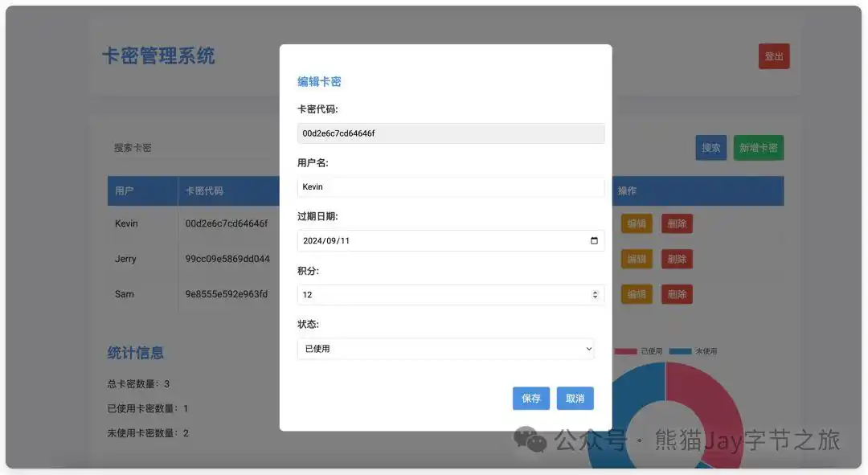Viewport: 868px width, 475px height.
Task: Click the green 新增卡密 button
Action: 758,148
